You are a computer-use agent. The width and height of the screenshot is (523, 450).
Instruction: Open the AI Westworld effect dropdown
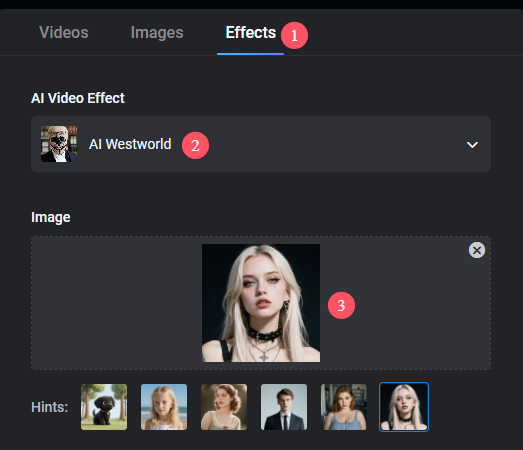point(261,144)
